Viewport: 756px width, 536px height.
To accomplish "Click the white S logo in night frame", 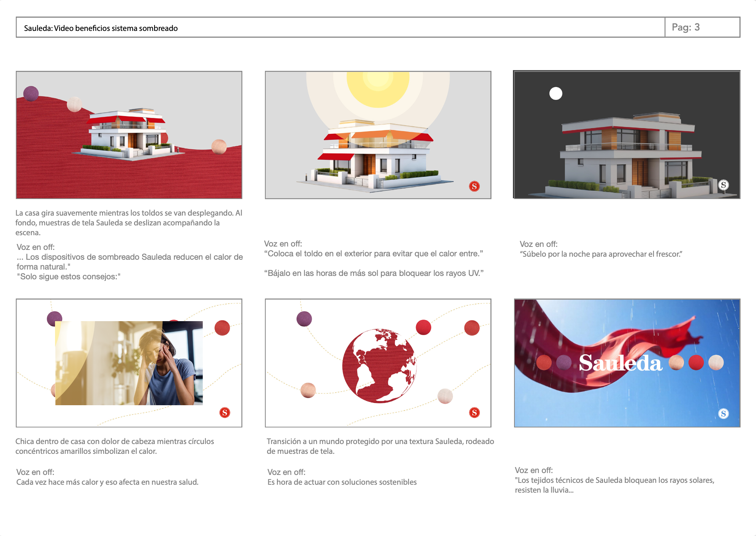I will (723, 185).
